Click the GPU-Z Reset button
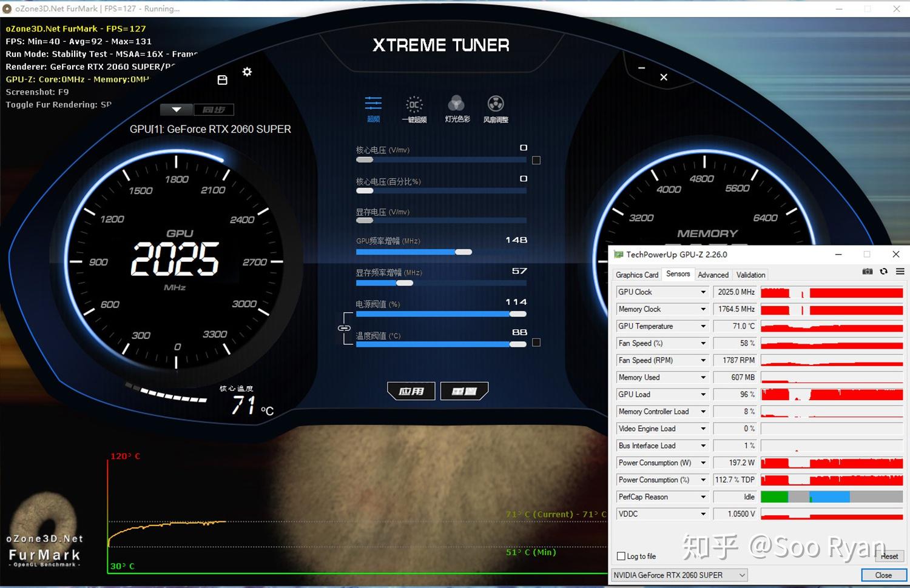The image size is (910, 588). tap(889, 556)
